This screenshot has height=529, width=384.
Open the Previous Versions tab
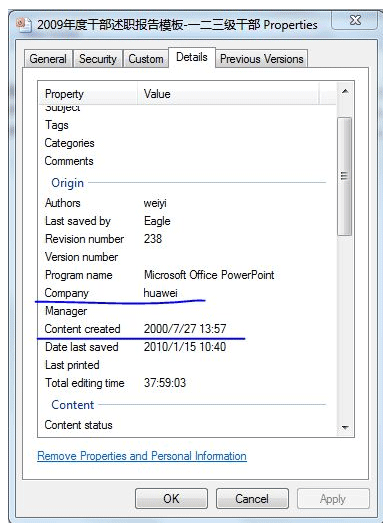click(x=262, y=59)
